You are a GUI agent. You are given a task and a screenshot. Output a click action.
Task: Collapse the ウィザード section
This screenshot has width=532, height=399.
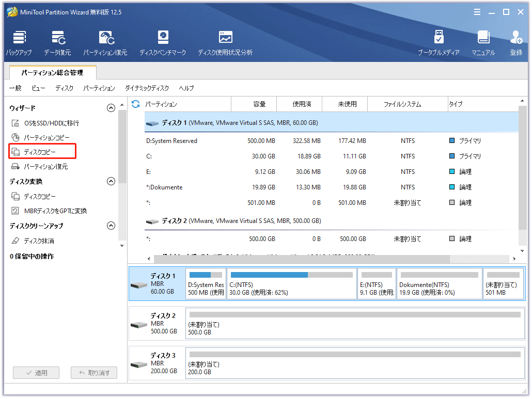click(x=111, y=108)
